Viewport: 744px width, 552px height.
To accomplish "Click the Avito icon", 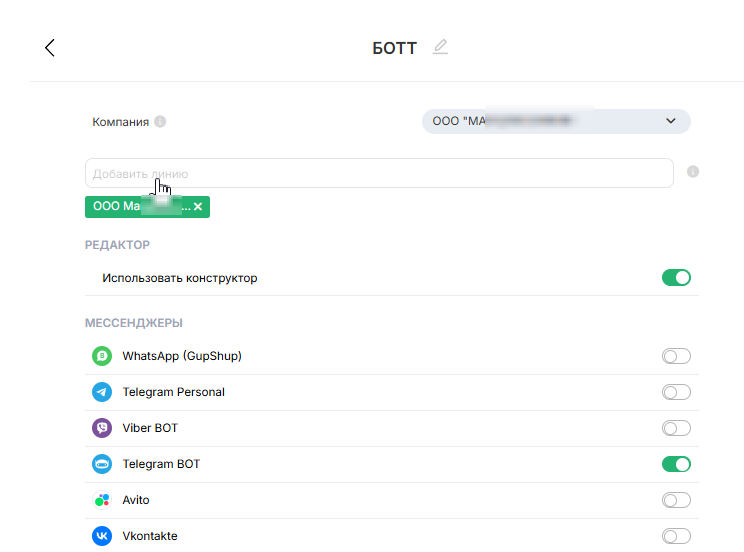I will coord(102,500).
